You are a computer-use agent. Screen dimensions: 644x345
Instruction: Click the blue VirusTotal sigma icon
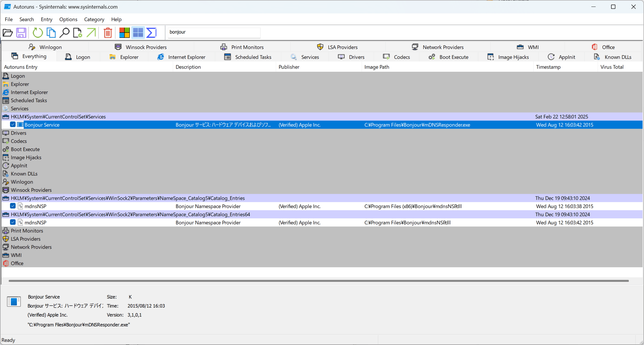click(151, 33)
